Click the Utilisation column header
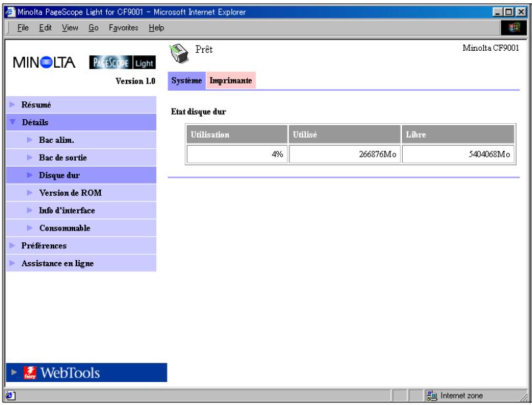Screen dimensions: 532x405 pyautogui.click(x=237, y=134)
